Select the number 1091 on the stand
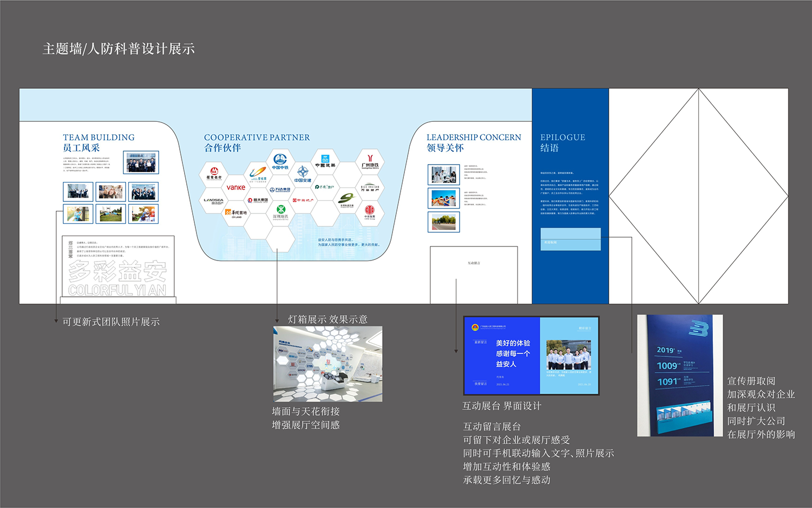 point(667,382)
